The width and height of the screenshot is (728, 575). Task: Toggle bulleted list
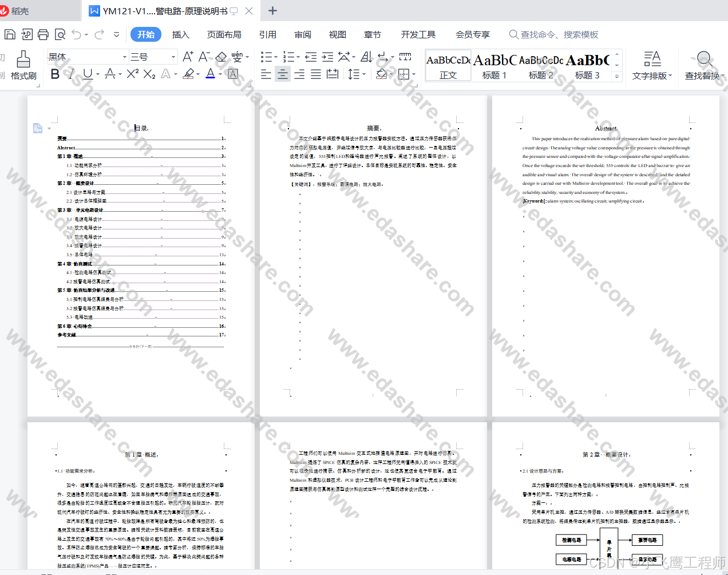(x=266, y=57)
